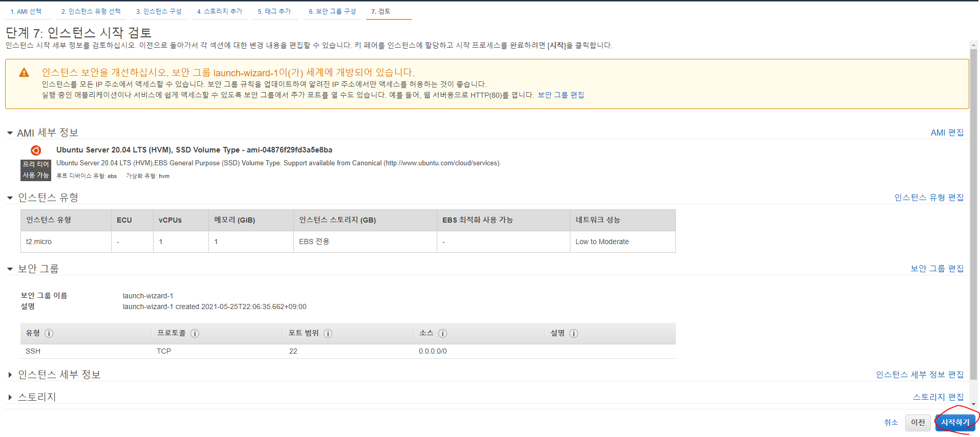Screen dimensions: 980x437
Task: Go to the 2. 인스턴스 유형 선택 tab
Action: point(91,11)
